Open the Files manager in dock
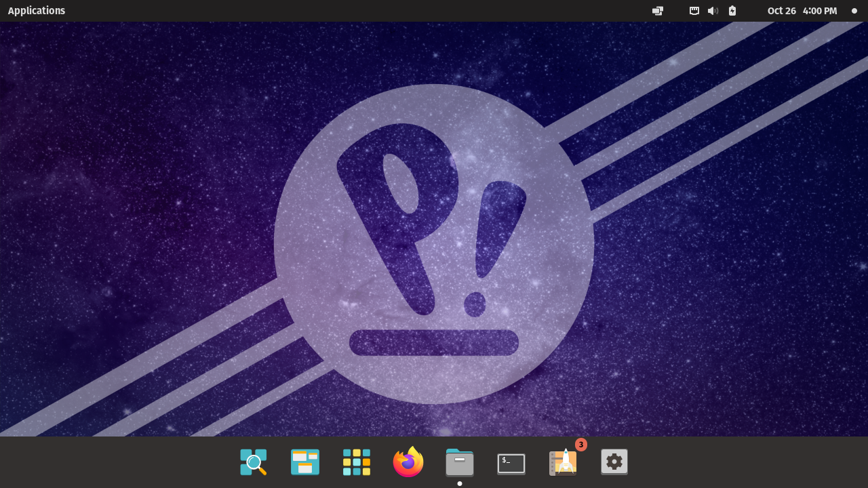Viewport: 868px width, 488px height. pyautogui.click(x=460, y=462)
